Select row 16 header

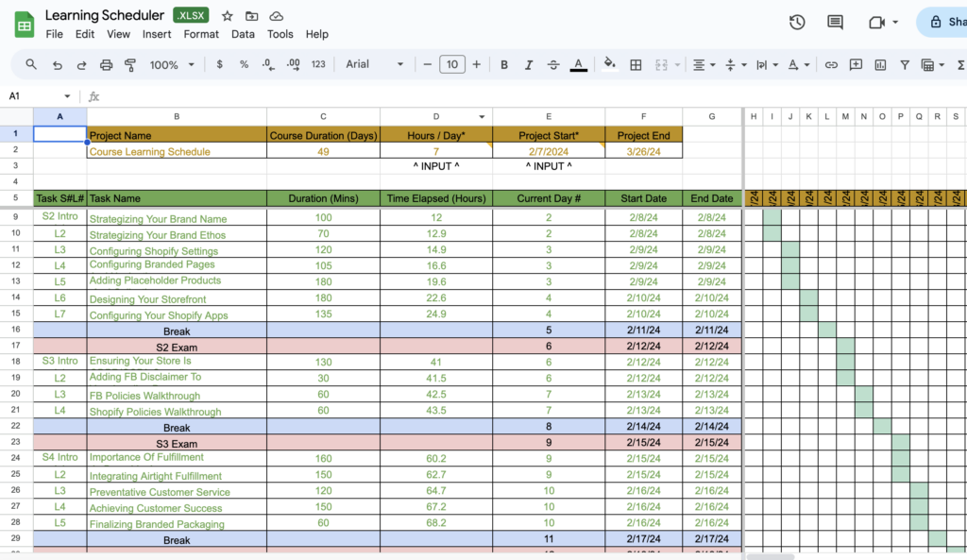[16, 330]
